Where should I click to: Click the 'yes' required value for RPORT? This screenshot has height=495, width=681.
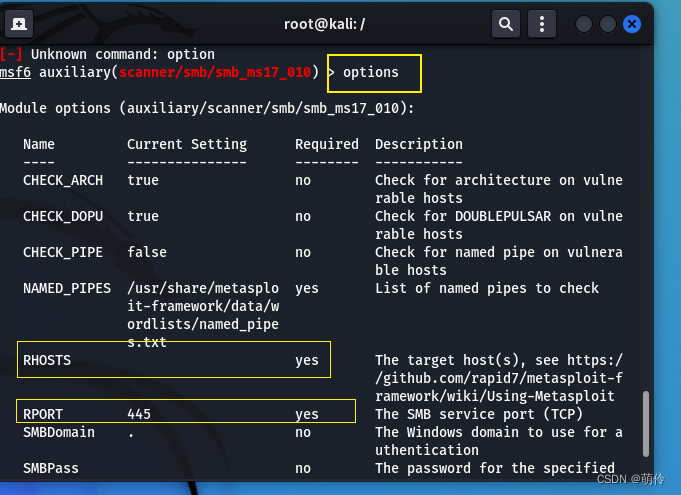[307, 414]
